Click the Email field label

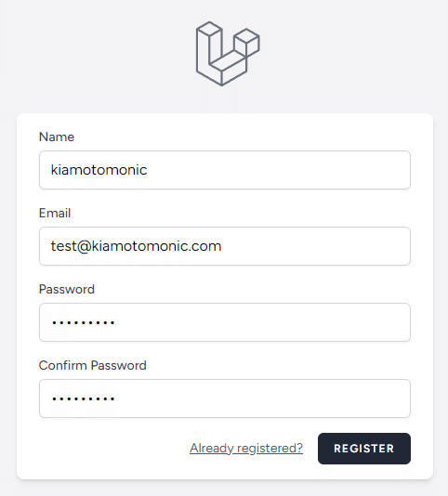point(55,214)
